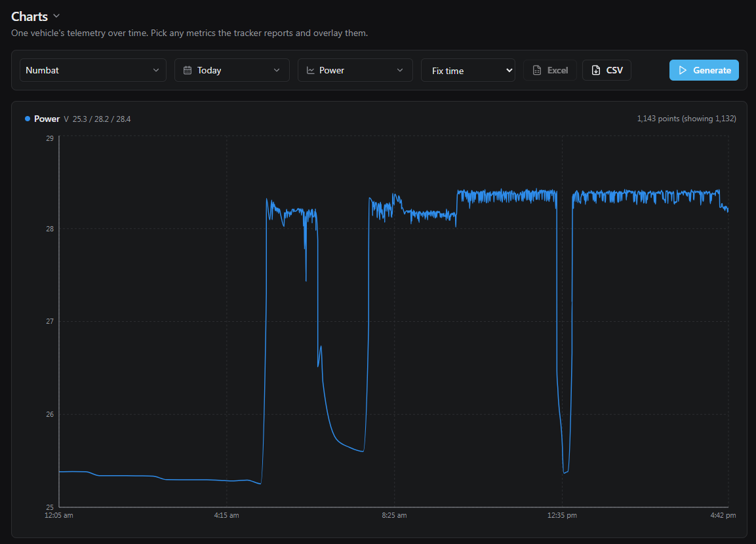Click the calendar icon in date selector
Viewport: 756px width, 544px height.
tap(188, 70)
